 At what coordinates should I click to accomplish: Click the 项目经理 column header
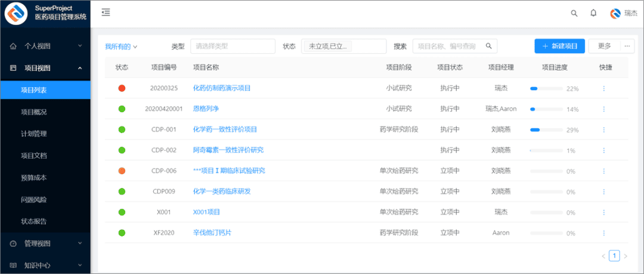501,67
